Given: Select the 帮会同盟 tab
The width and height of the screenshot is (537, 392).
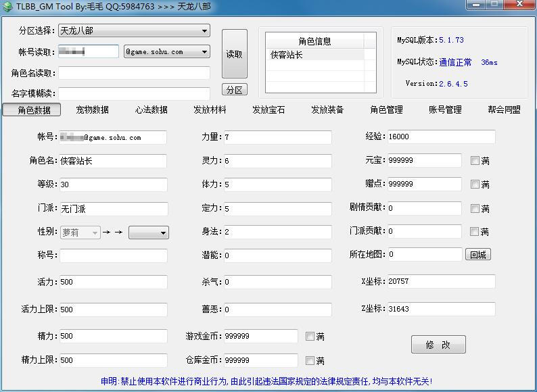Looking at the screenshot, I should pos(504,110).
